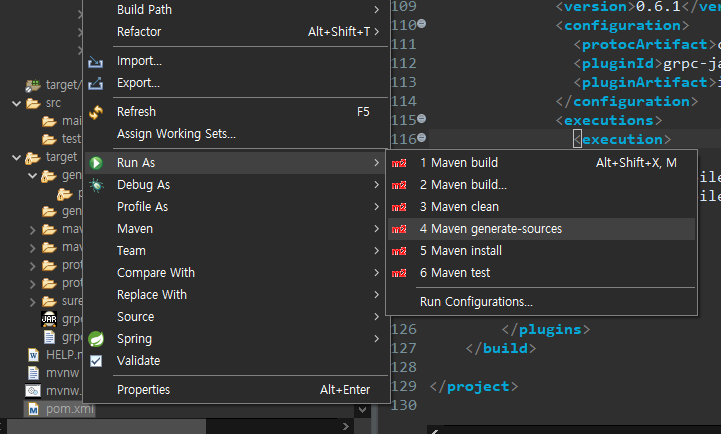This screenshot has width=721, height=434.
Task: Select Maven generate-sources from Run As
Action: point(490,229)
